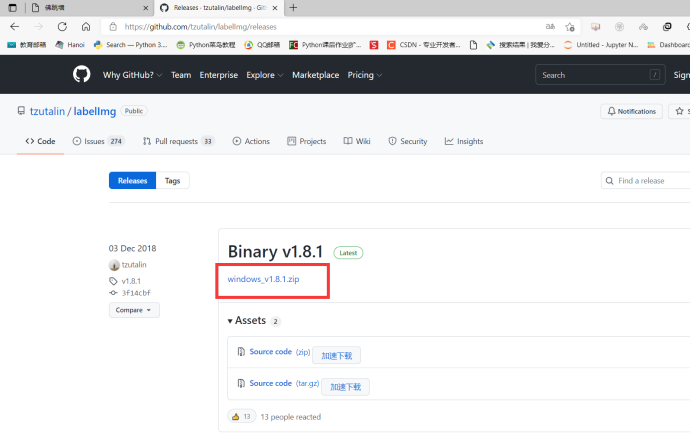Switch to the Actions tab
The height and width of the screenshot is (433, 691).
(251, 141)
